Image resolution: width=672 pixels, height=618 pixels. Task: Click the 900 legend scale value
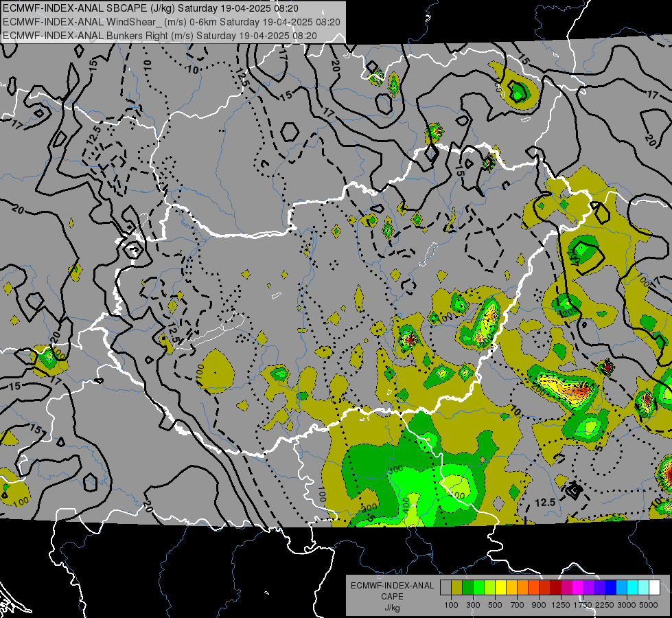(x=539, y=605)
